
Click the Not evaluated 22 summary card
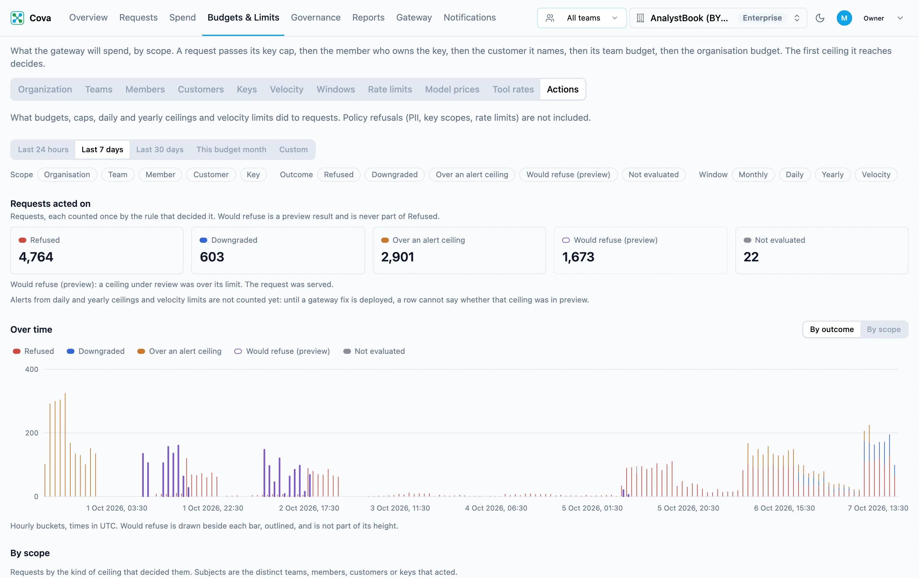pyautogui.click(x=822, y=250)
